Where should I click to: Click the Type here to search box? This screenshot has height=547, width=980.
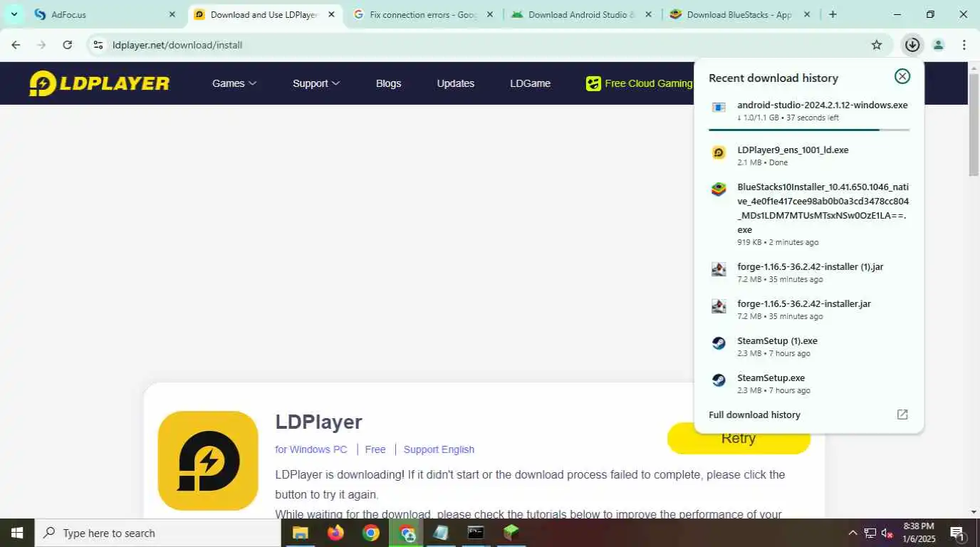tap(157, 533)
